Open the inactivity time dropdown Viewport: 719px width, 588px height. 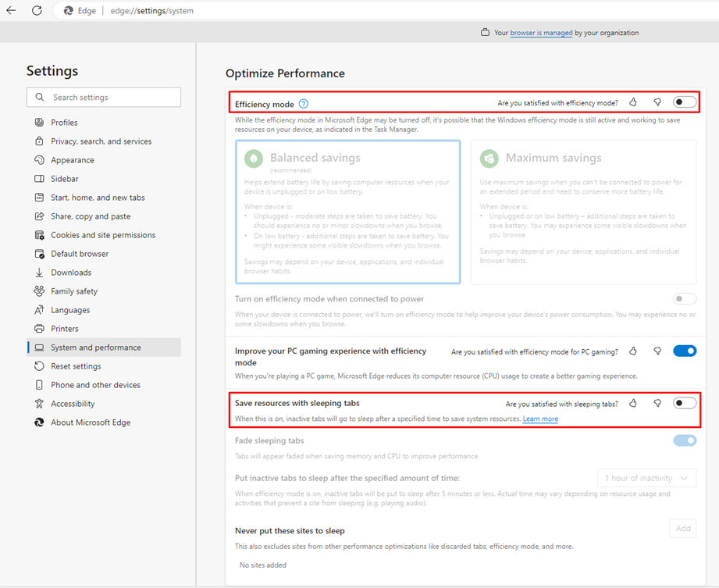[x=647, y=478]
